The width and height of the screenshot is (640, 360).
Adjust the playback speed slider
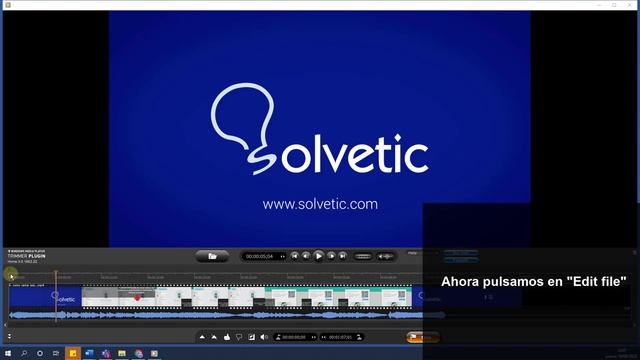pos(362,256)
